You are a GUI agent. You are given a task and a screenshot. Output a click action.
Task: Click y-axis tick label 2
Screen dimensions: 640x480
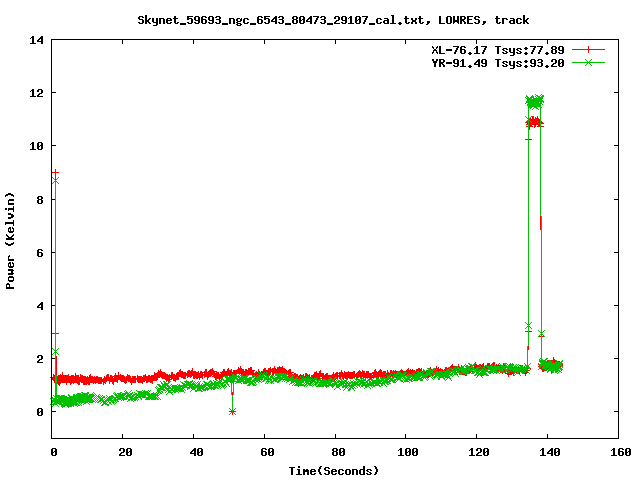point(40,359)
